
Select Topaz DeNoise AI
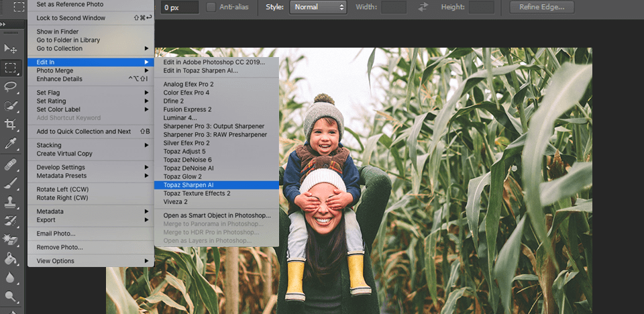point(217,168)
